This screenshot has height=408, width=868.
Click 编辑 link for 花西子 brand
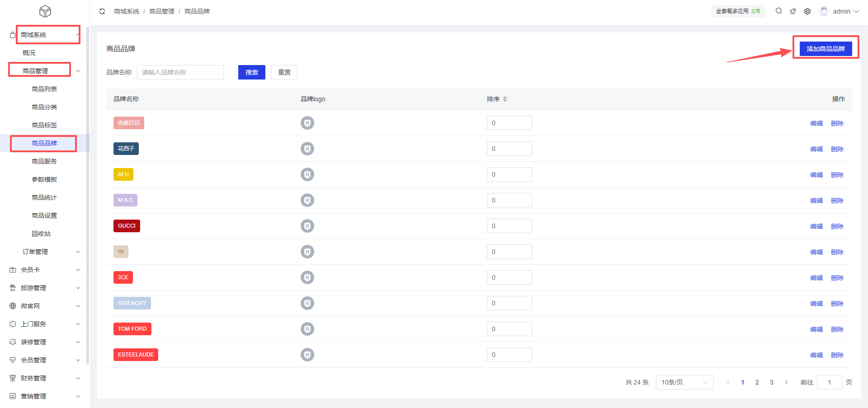tap(816, 149)
